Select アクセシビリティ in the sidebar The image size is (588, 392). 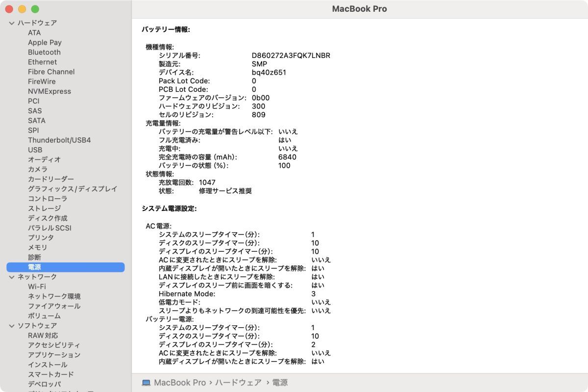click(x=54, y=345)
